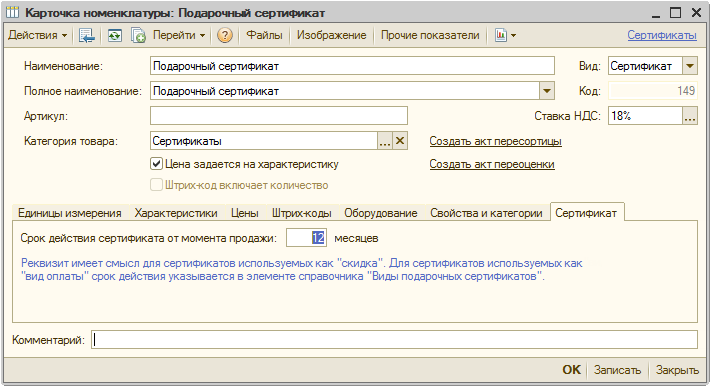The height and width of the screenshot is (386, 710).
Task: Switch to the Штрих-коды tab
Action: (302, 213)
